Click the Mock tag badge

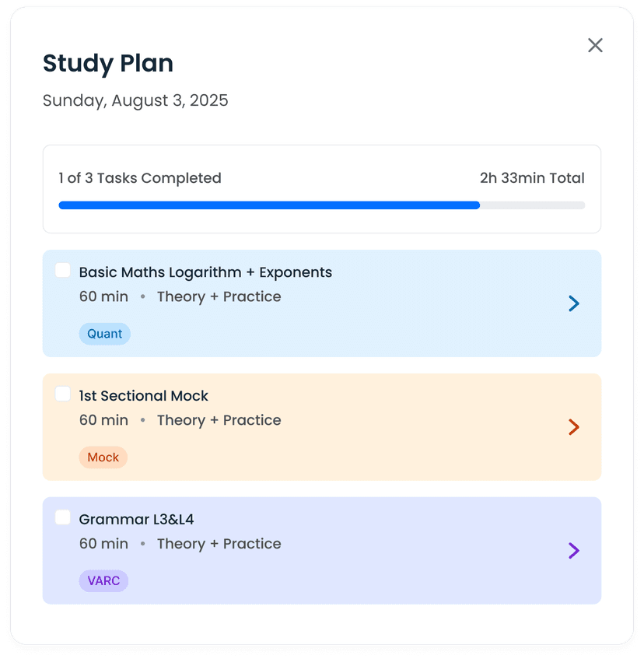point(103,457)
